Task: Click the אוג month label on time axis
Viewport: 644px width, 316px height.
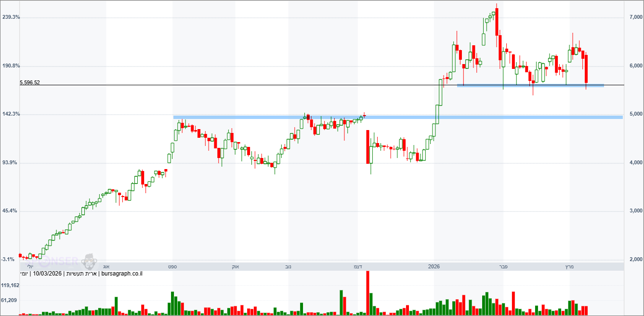Action: pyautogui.click(x=106, y=266)
